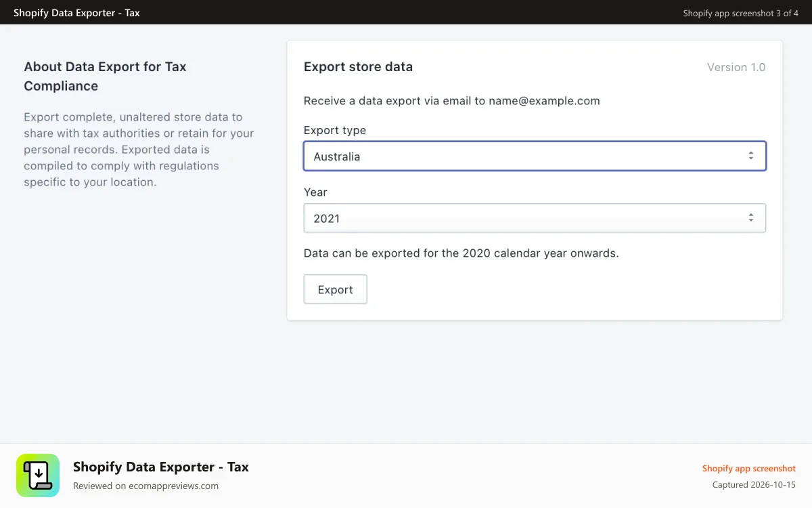Click the 'Export type' field label
Screen dimensions: 812x508
(335, 130)
